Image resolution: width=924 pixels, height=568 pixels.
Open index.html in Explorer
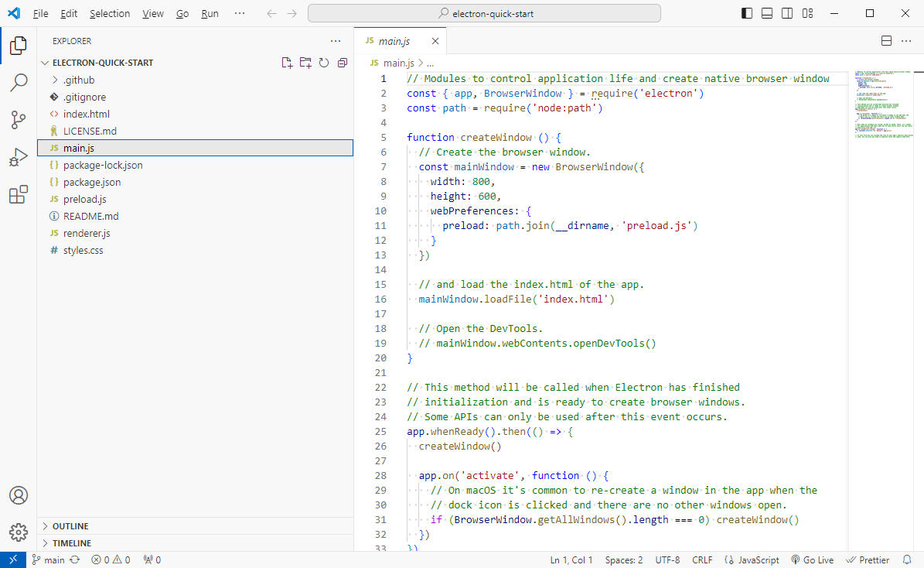click(195, 114)
